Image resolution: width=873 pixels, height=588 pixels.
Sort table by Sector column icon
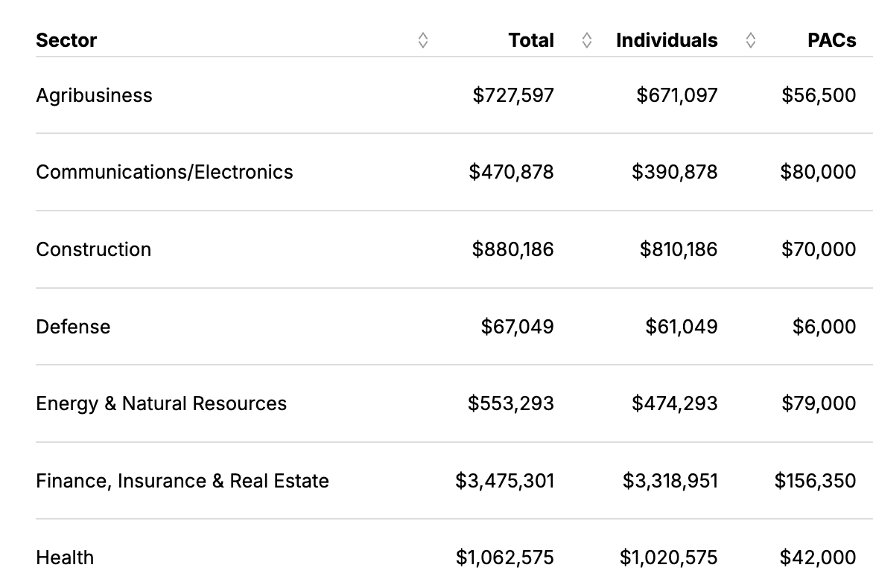(423, 40)
